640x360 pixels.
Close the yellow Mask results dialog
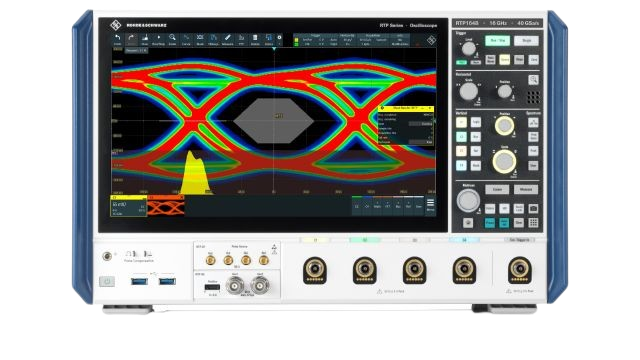point(430,108)
